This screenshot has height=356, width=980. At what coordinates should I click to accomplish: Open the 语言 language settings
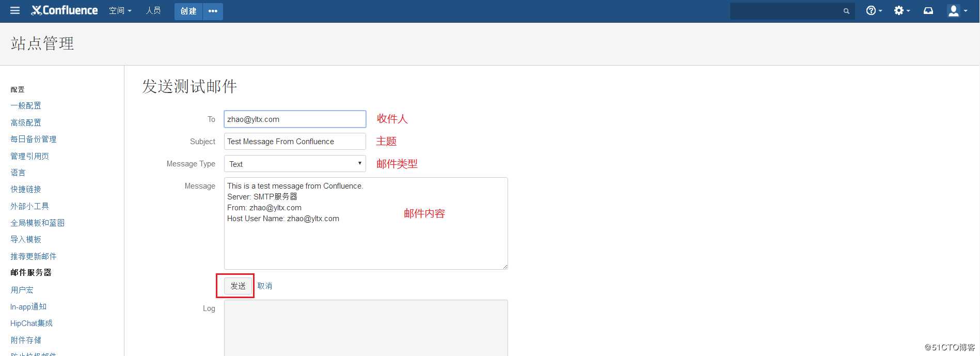coord(18,173)
